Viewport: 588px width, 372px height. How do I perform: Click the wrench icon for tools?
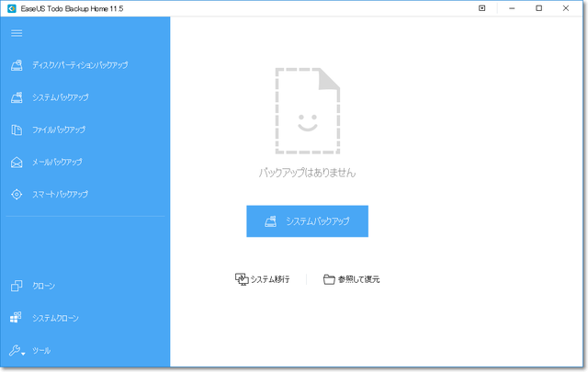tap(15, 351)
